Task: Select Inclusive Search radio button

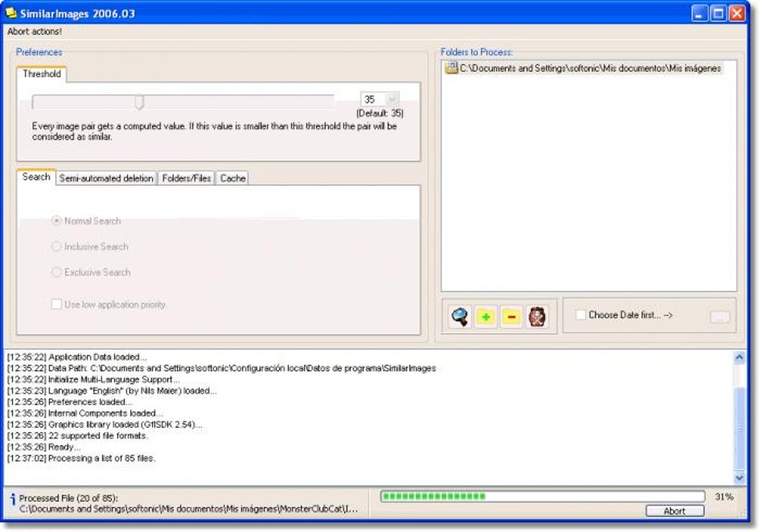Action: (x=56, y=246)
